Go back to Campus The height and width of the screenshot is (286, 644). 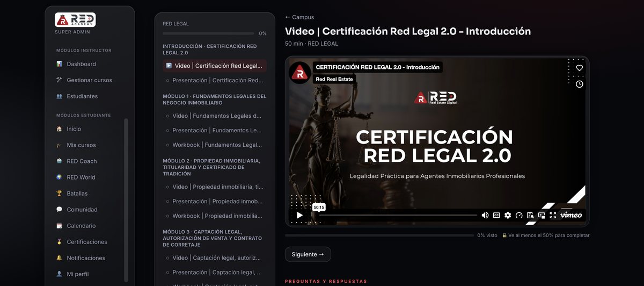click(x=299, y=17)
